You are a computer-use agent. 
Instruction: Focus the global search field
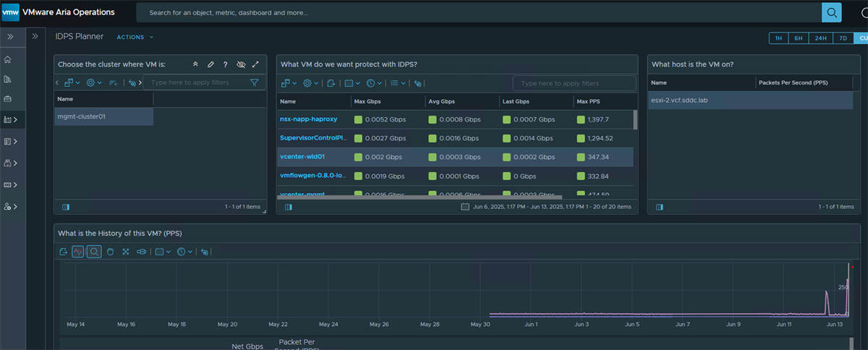(x=479, y=12)
